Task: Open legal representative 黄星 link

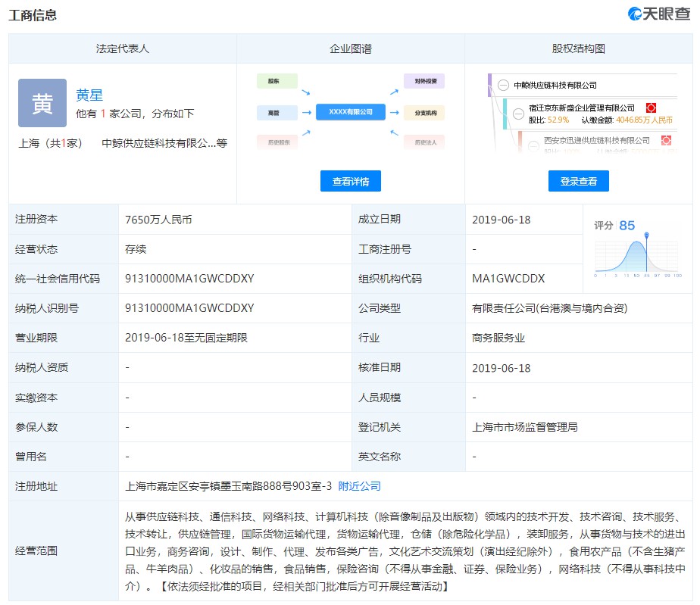Action: [89, 95]
